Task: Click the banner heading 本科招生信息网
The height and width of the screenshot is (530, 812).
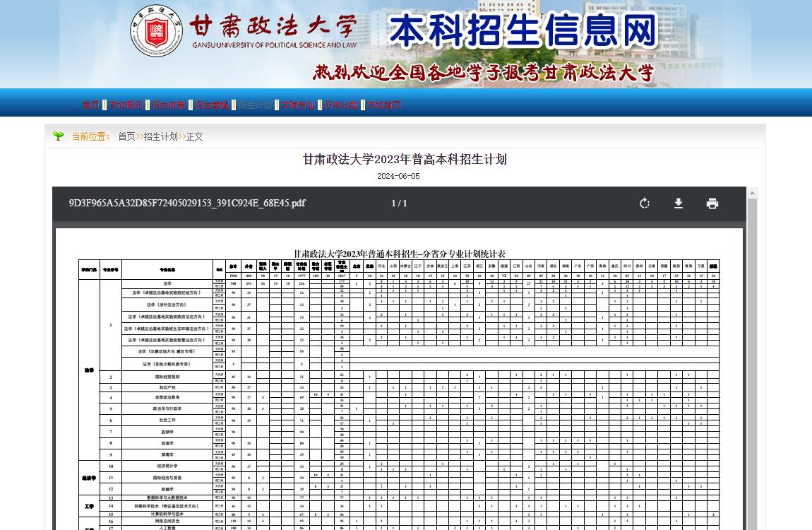Action: [x=523, y=31]
